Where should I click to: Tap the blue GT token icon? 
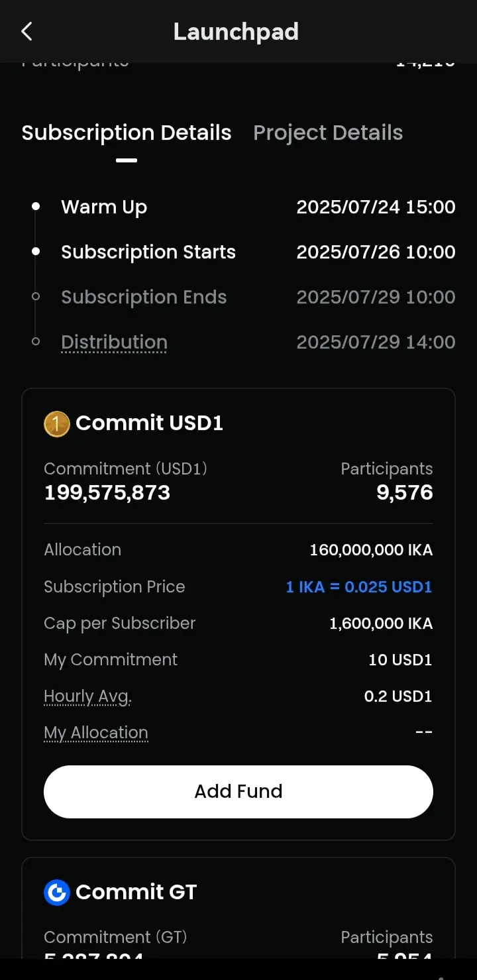(56, 892)
